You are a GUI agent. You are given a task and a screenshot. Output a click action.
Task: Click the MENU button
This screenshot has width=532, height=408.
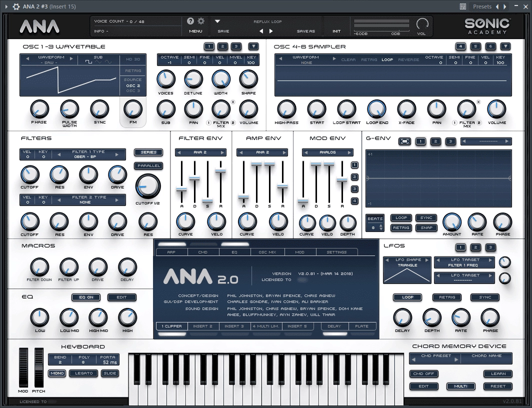tap(196, 31)
